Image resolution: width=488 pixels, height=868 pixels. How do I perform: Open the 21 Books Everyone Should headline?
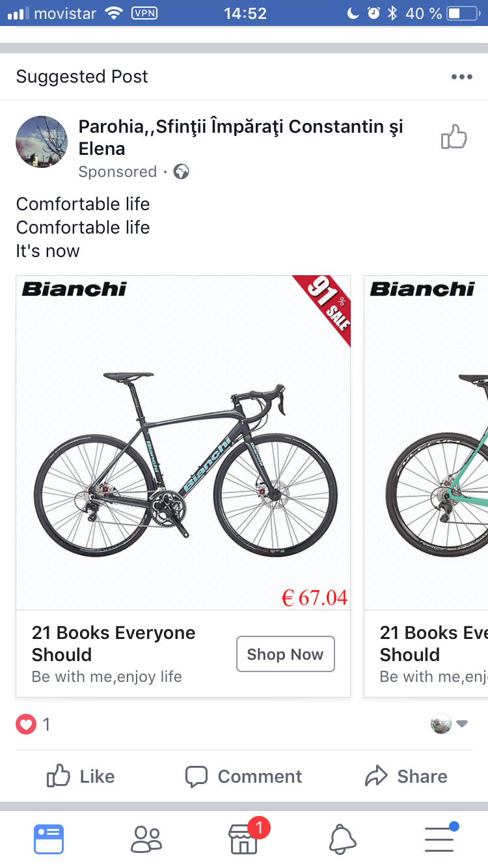[x=113, y=644]
